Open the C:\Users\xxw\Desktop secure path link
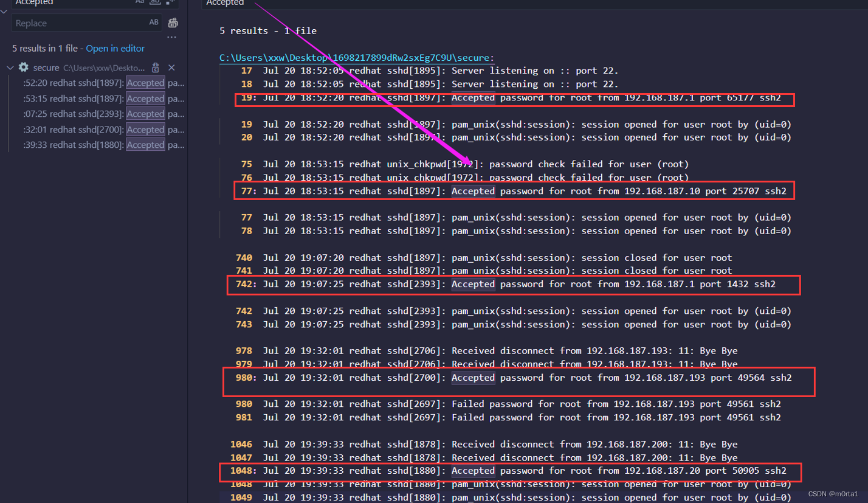The image size is (868, 503). pyautogui.click(x=357, y=58)
